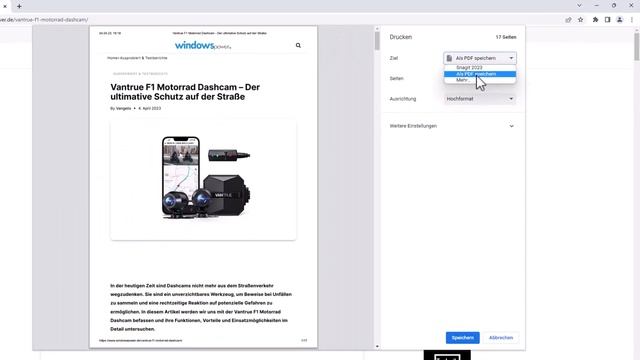This screenshot has width=640, height=360.
Task: Toggle the browser side panel icon
Action: (x=607, y=20)
